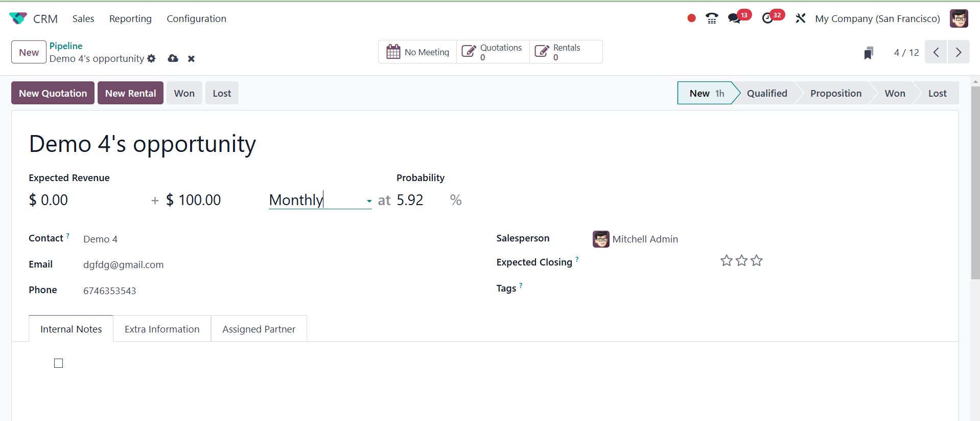
Task: Set priority with the first star
Action: [x=726, y=261]
